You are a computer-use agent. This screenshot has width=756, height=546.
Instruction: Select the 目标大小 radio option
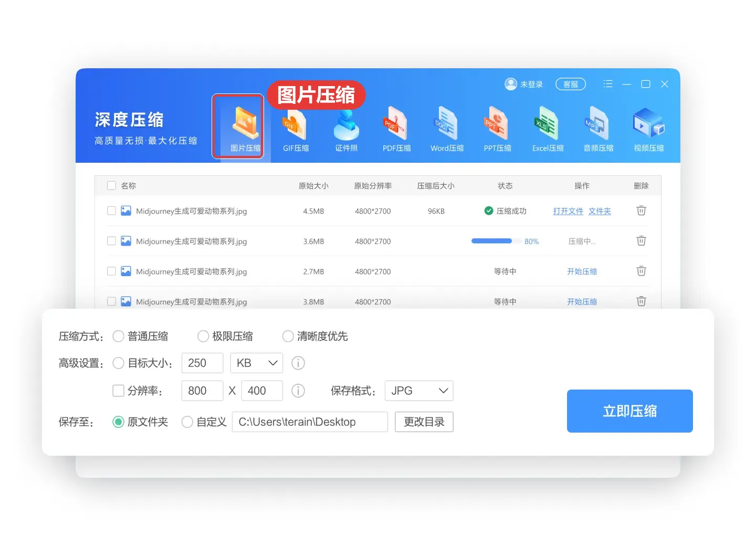point(119,363)
